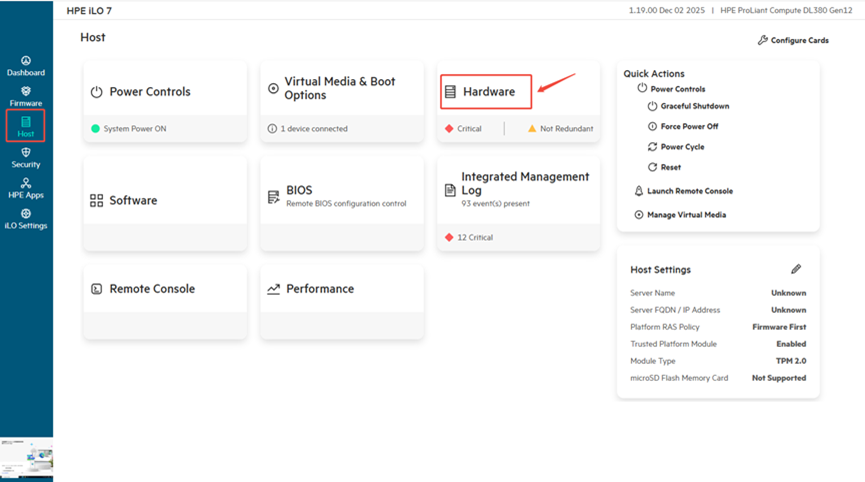Click the Power Controls card power icon
This screenshot has height=482, width=865.
(x=97, y=92)
